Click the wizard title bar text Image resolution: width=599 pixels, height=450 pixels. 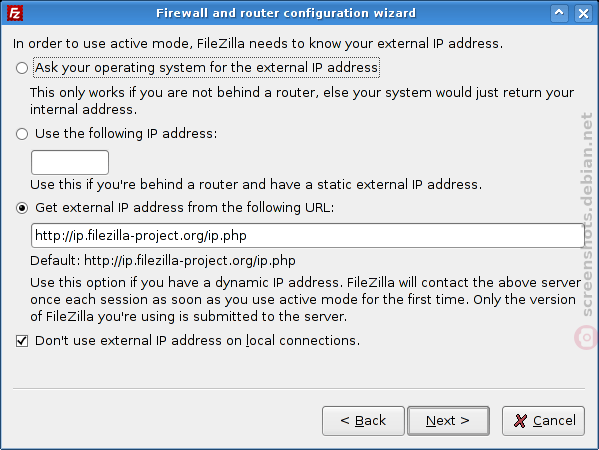point(286,13)
